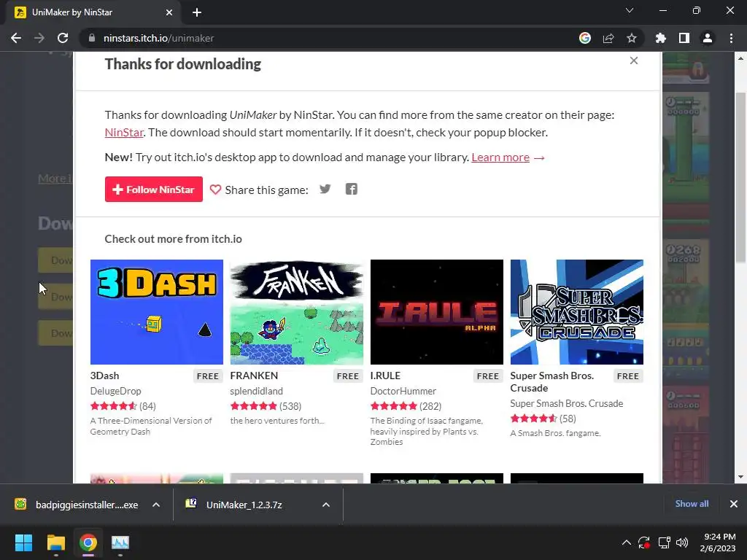Open the tab search dropdown arrow
747x560 pixels.
point(630,10)
